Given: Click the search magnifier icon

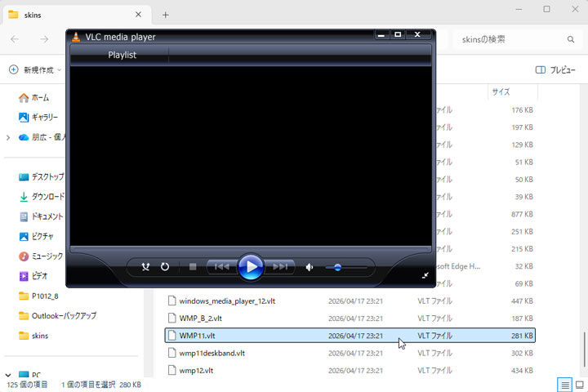Looking at the screenshot, I should click(x=571, y=39).
